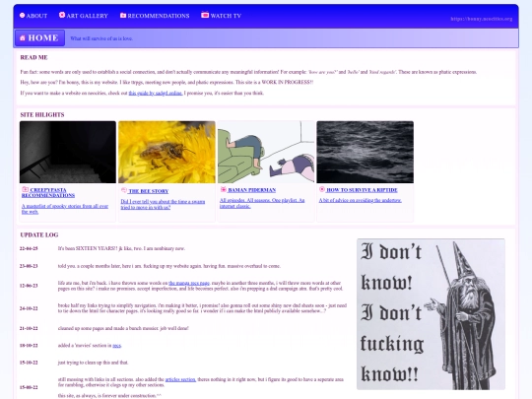Click the wizard 'I don't know' image
This screenshot has width=532, height=399.
(431, 314)
